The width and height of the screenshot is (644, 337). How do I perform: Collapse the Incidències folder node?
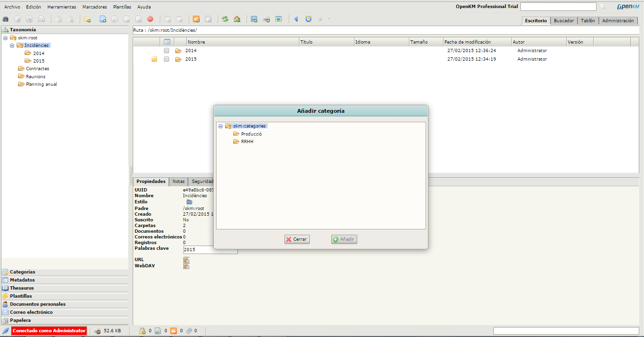(x=12, y=46)
